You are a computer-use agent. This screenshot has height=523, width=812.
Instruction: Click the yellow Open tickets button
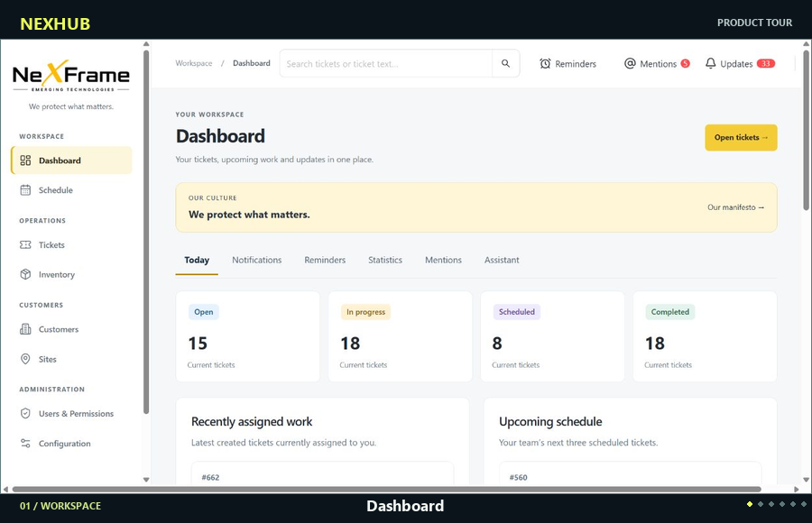click(x=741, y=137)
